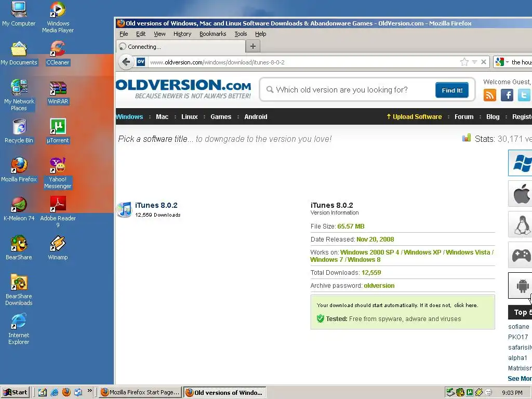
Task: Click the iTunes 8.0.2 app icon
Action: tap(124, 209)
